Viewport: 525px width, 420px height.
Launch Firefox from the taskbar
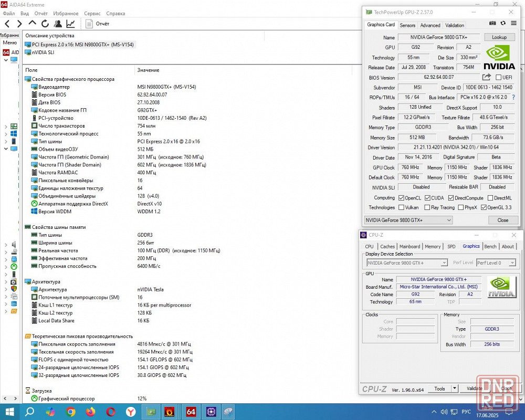click(90, 412)
